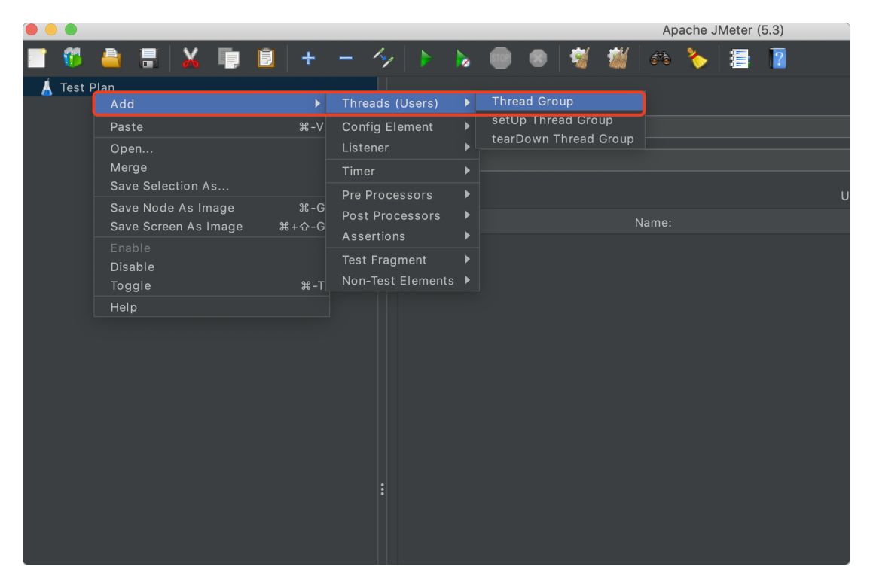Start the test with green play icon

[426, 58]
